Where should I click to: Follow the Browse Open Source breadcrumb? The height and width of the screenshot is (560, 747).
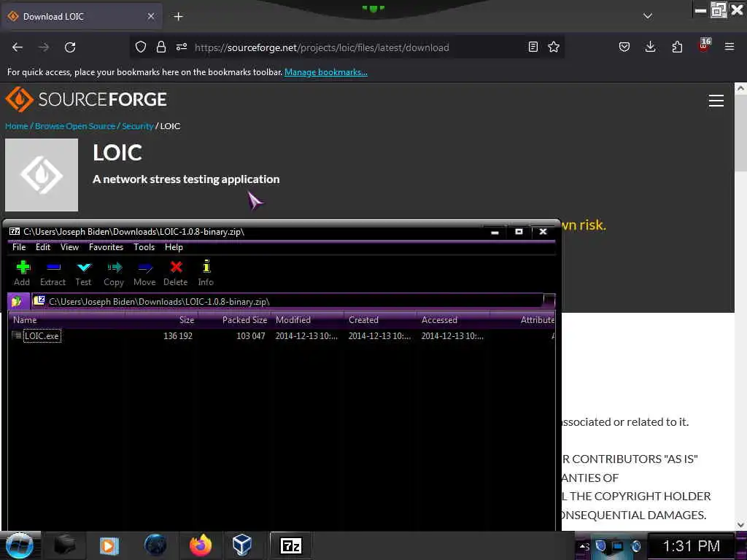[75, 126]
